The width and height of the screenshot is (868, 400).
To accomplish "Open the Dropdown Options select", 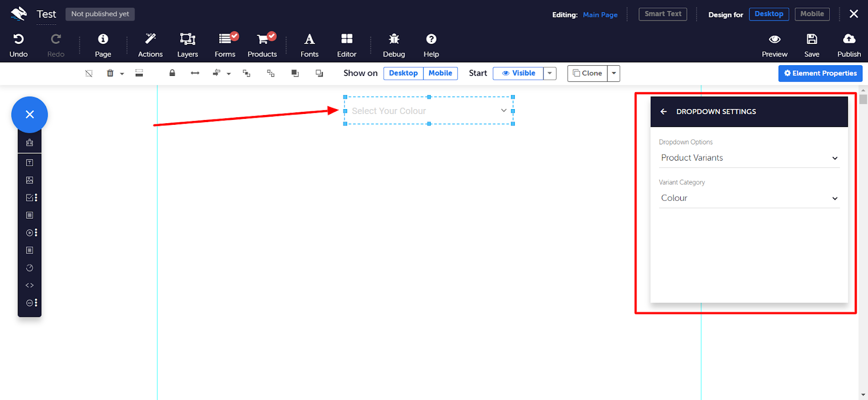I will pos(749,158).
